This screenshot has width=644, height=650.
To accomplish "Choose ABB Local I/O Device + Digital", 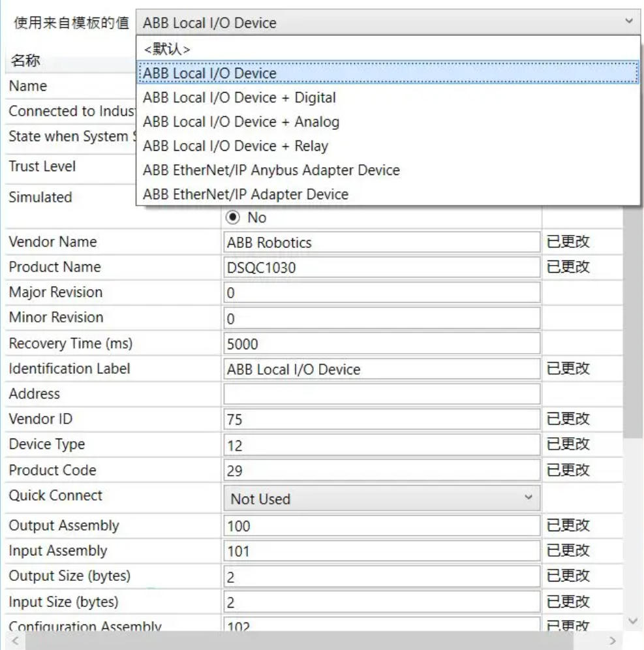I will [x=239, y=98].
